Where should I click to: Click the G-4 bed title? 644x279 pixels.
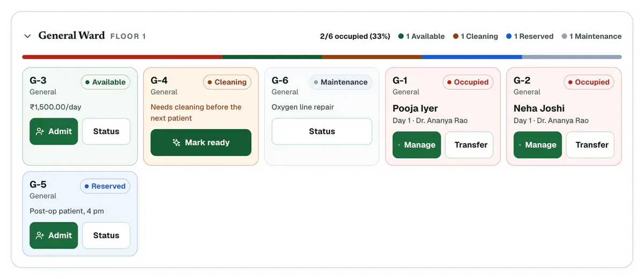coord(159,81)
